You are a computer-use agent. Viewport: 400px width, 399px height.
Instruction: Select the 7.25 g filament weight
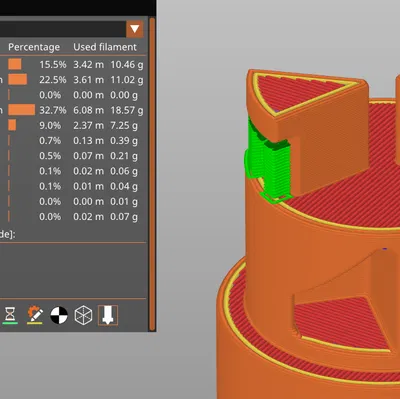[124, 126]
